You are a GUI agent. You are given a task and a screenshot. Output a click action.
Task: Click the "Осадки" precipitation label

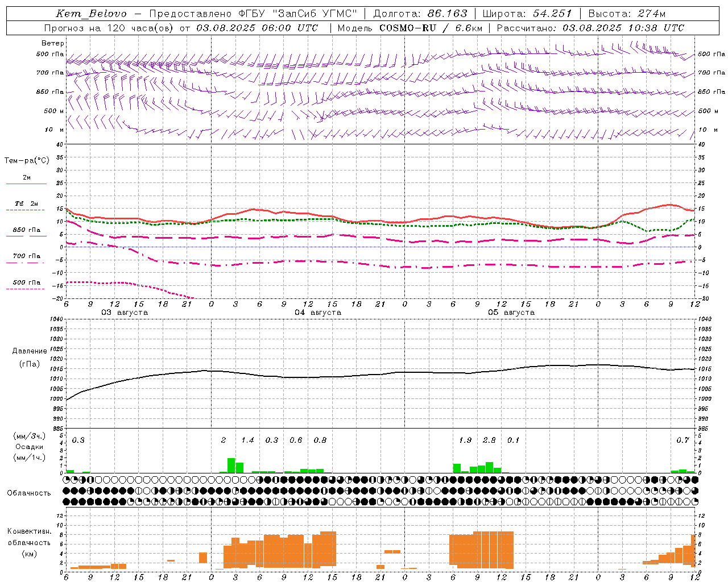[30, 447]
